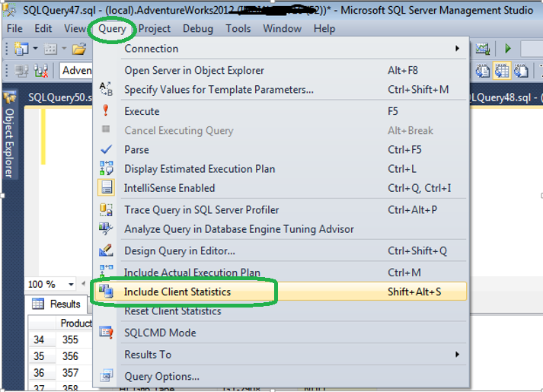Click the Display Estimated Execution Plan icon

click(106, 168)
